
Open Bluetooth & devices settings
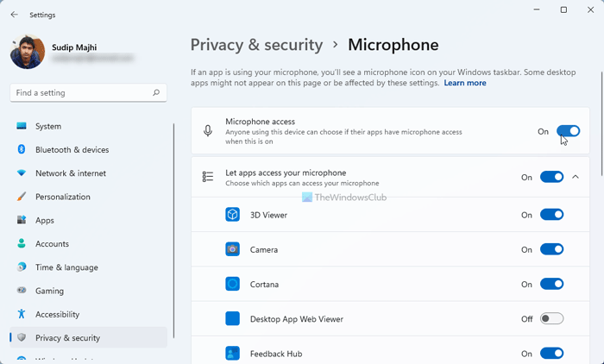click(72, 149)
